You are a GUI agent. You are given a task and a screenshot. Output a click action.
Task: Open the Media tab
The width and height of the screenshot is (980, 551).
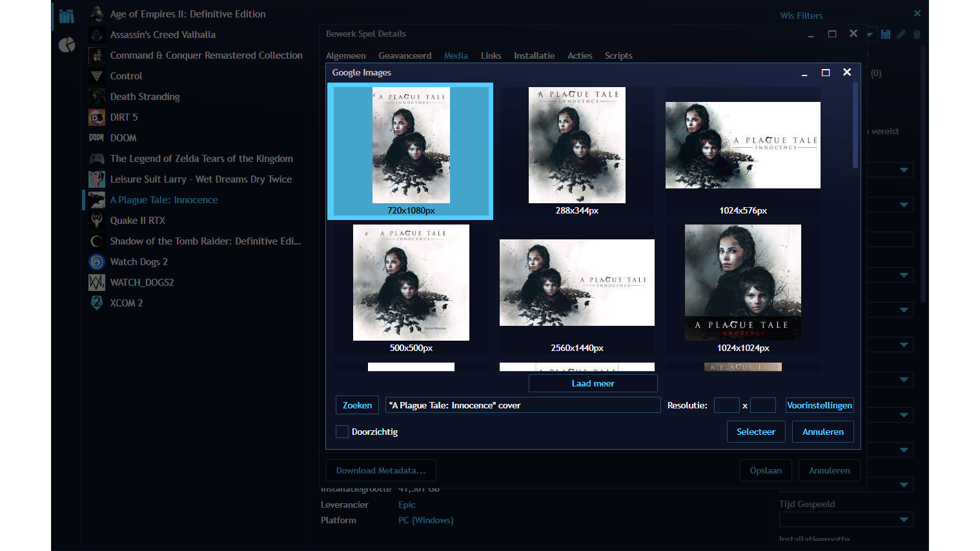click(456, 55)
